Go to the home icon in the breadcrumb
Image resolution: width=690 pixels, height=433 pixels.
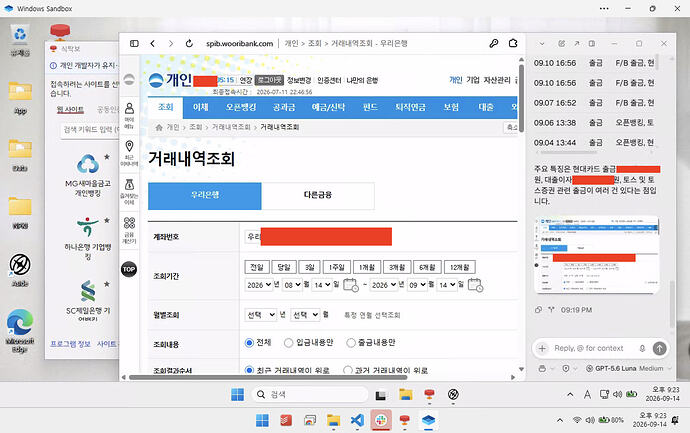(x=159, y=127)
